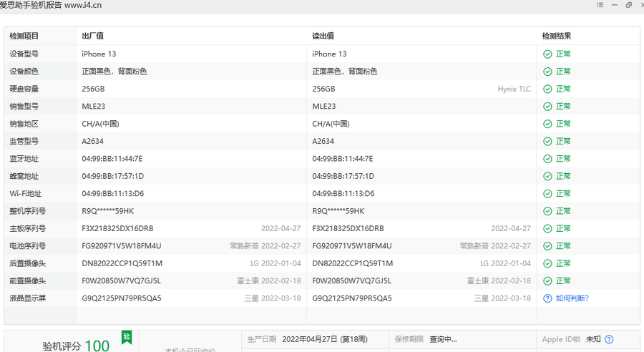
Task: Click read capacity 256GB
Action: pyautogui.click(x=323, y=89)
